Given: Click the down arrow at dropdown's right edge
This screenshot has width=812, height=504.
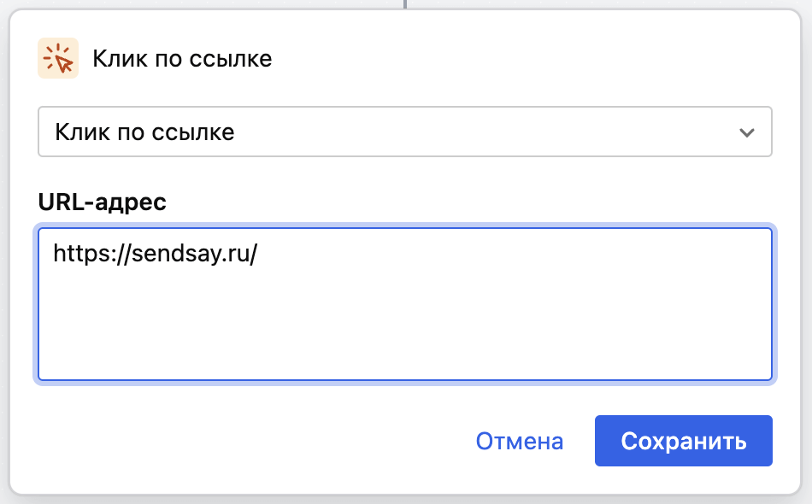Looking at the screenshot, I should [x=747, y=132].
